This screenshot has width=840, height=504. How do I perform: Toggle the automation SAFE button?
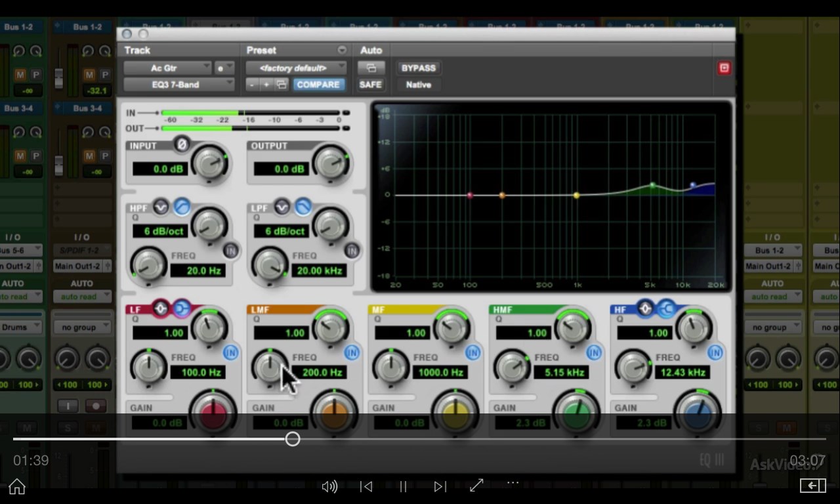point(371,85)
